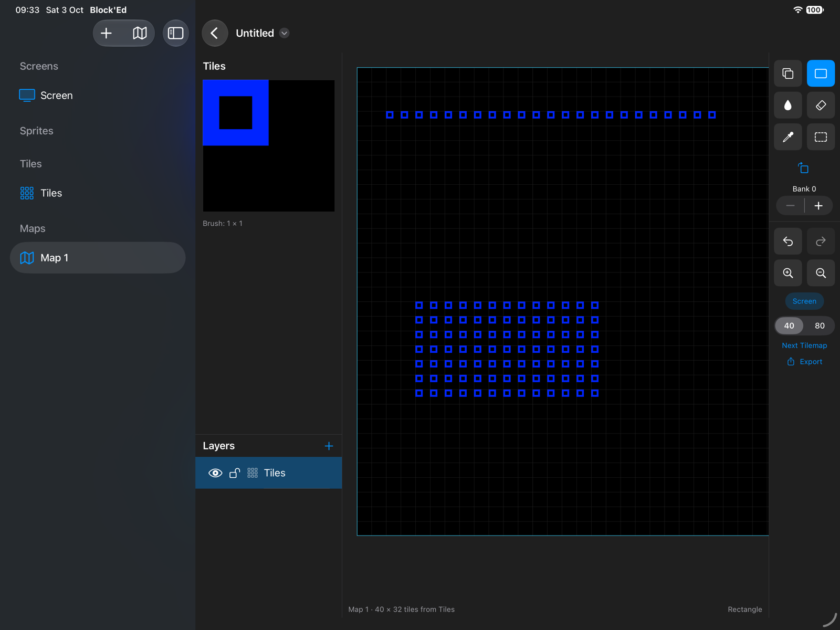
Task: Select the fill droplet tool
Action: pyautogui.click(x=787, y=106)
